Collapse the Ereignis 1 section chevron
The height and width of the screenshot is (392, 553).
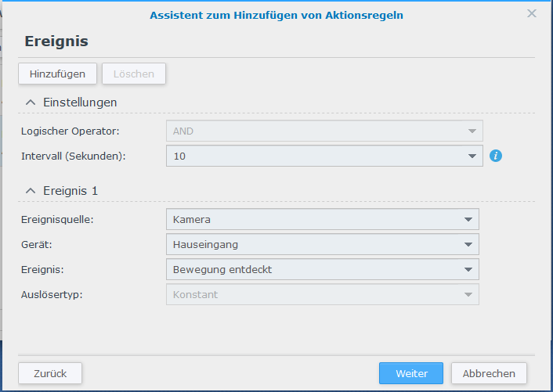point(31,191)
